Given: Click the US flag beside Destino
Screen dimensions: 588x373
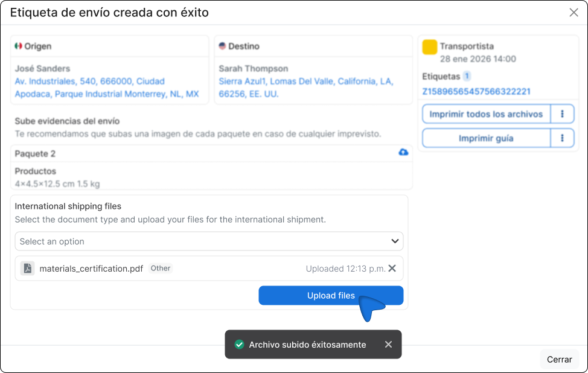Looking at the screenshot, I should pos(222,46).
